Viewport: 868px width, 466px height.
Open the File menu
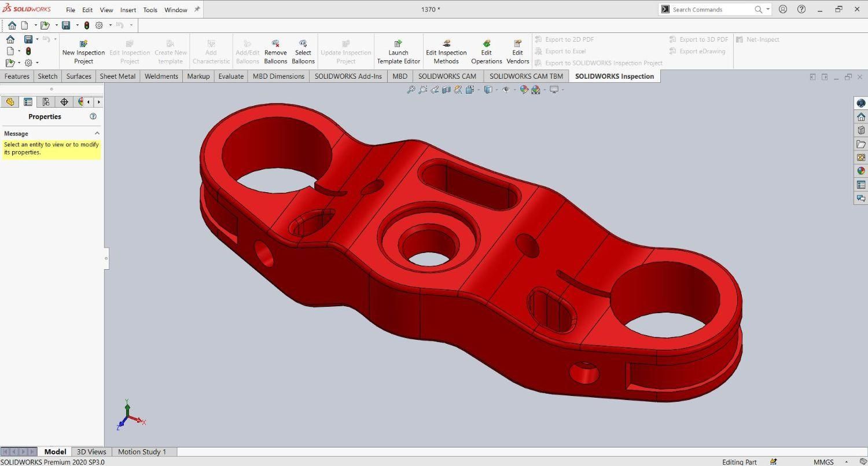[71, 10]
